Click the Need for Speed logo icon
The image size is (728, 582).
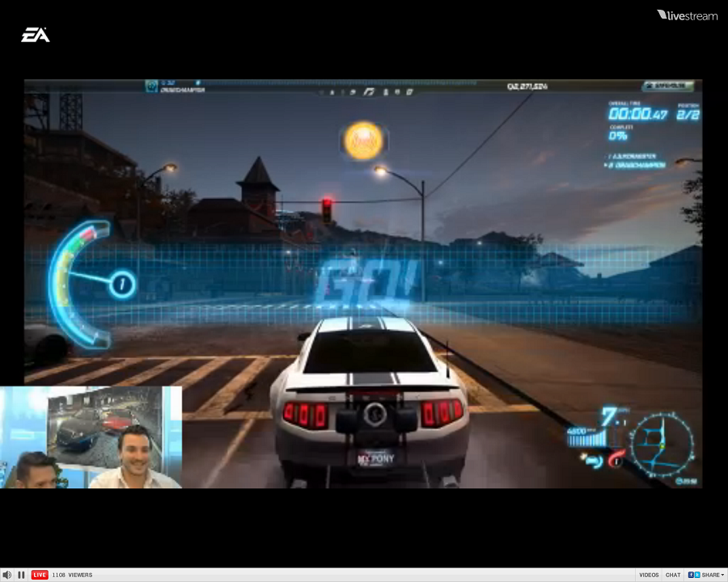tap(369, 92)
